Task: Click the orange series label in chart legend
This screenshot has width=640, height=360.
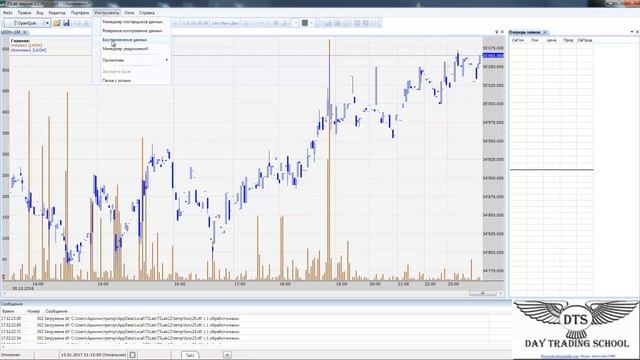Action: (x=26, y=45)
